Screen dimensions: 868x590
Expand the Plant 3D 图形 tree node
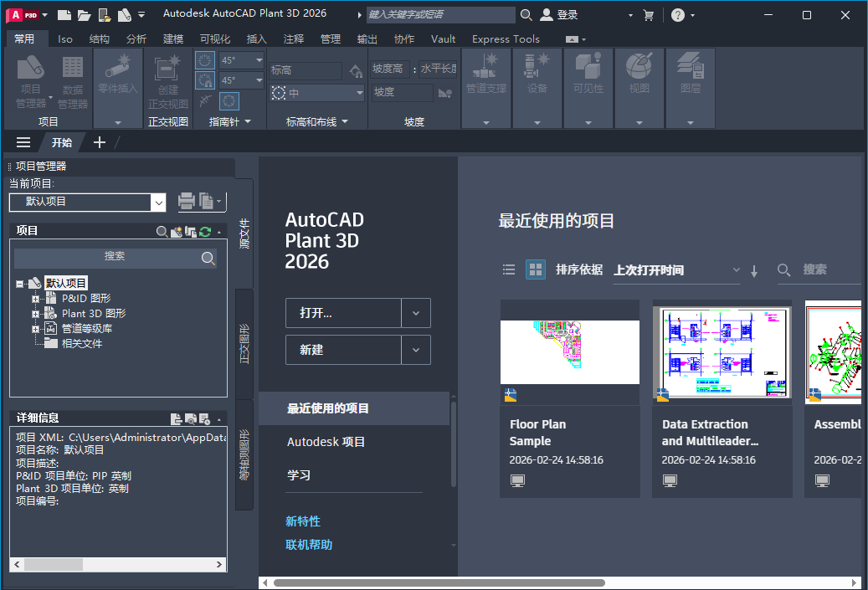pos(35,314)
